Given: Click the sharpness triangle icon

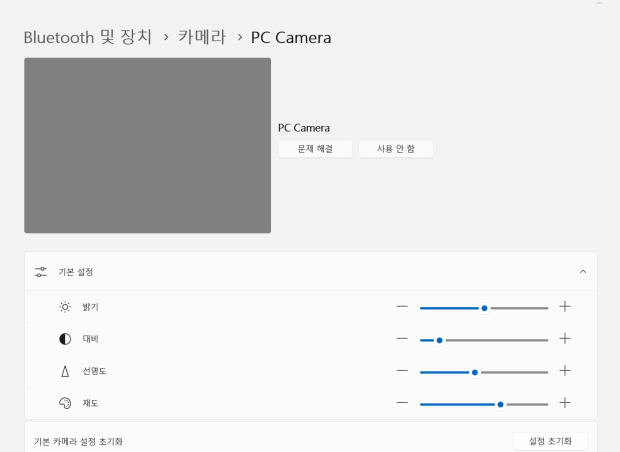Looking at the screenshot, I should tap(65, 371).
